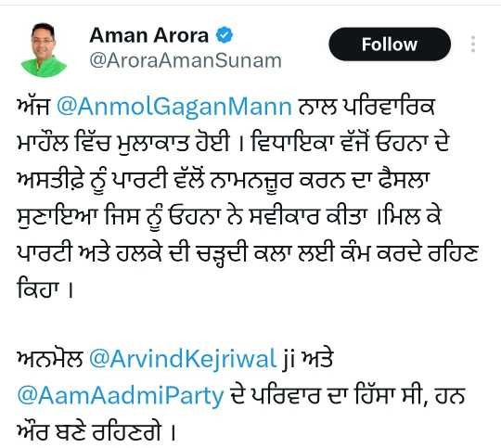
Task: Click the word ਪਰਿਵਾਰਿਕ ending the first line
Action: coord(389,106)
